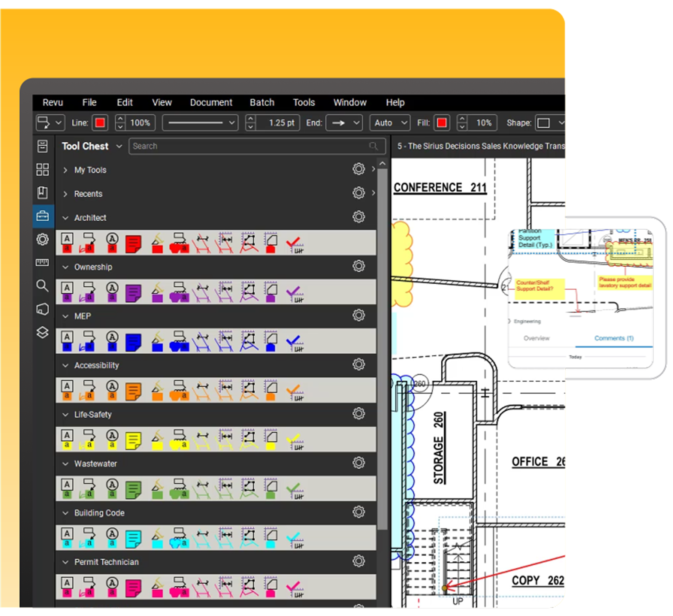673x616 pixels.
Task: Switch to the Overview tab
Action: click(x=536, y=338)
